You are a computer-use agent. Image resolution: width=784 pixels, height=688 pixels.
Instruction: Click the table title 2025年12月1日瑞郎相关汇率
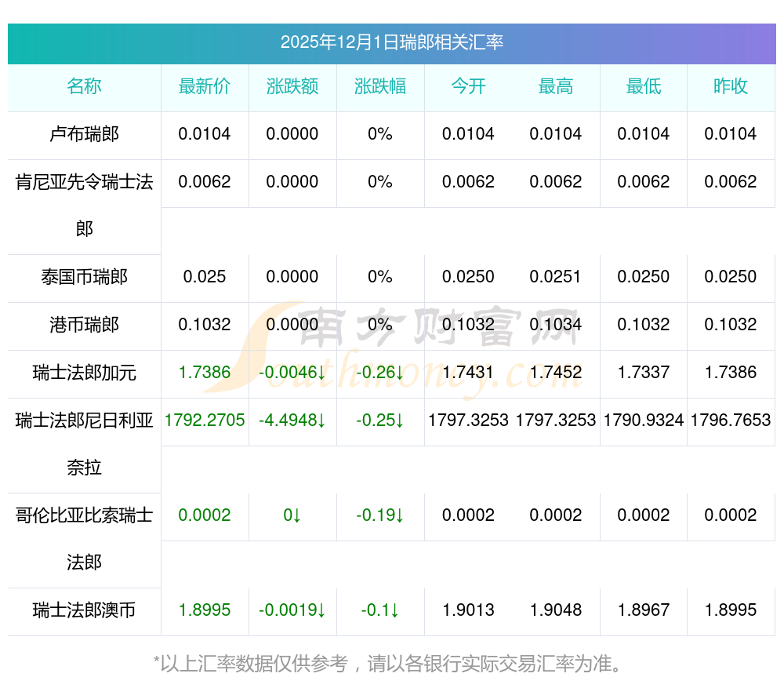391,42
